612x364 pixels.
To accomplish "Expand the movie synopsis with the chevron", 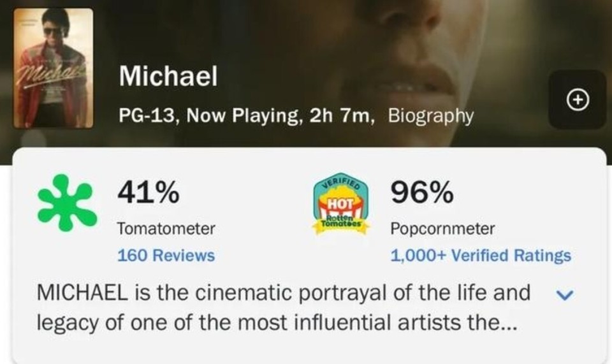I will pos(565,295).
